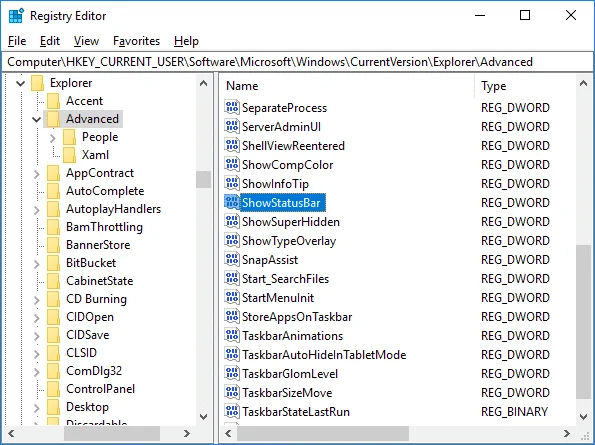This screenshot has height=445, width=595.
Task: Select the AutoComplete key
Action: 105,191
